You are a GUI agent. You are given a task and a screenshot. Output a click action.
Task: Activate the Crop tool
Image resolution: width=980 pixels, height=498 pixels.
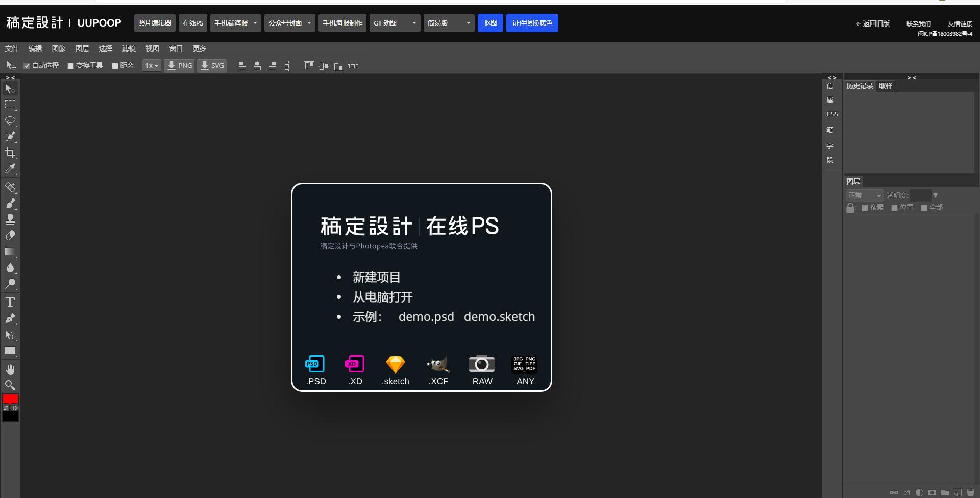pyautogui.click(x=10, y=153)
